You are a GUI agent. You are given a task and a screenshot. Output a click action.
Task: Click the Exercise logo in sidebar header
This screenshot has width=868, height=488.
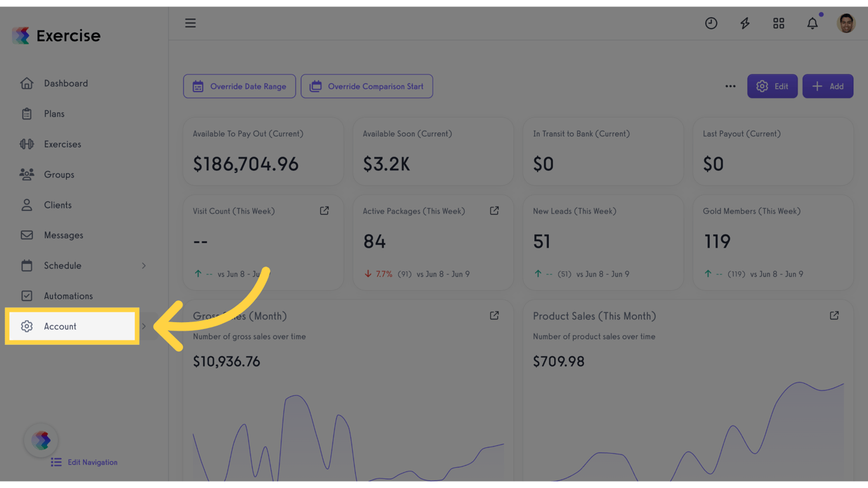pyautogui.click(x=56, y=36)
